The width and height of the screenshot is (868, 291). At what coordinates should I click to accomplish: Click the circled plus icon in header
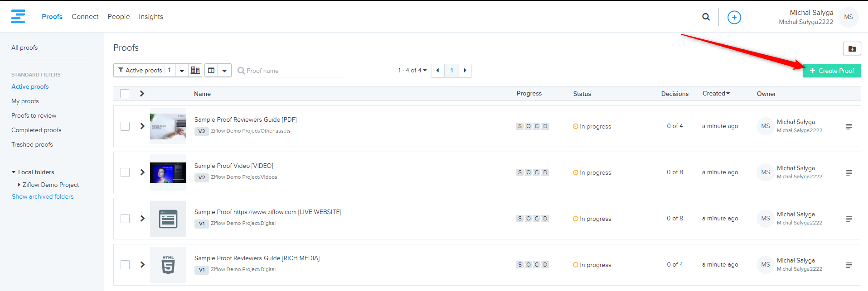tap(734, 17)
